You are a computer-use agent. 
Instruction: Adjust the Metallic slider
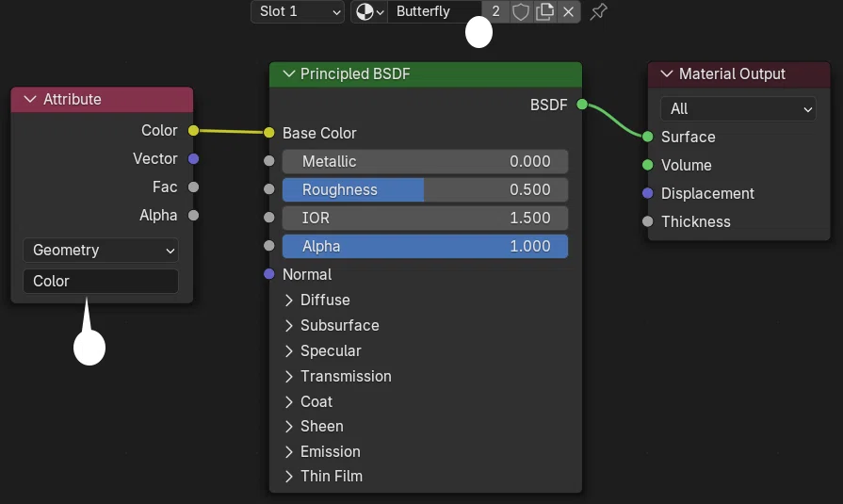coord(425,161)
